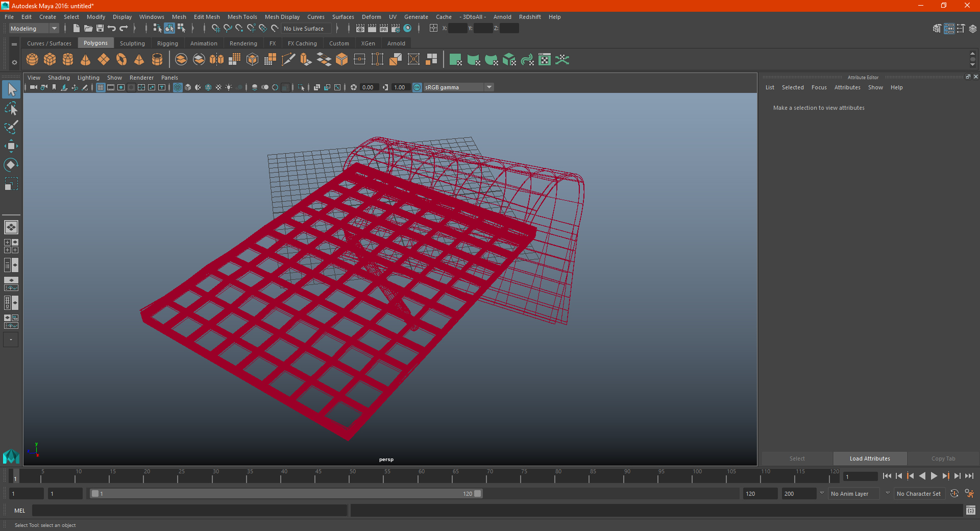Toggle snap to grids magnet

(216, 29)
